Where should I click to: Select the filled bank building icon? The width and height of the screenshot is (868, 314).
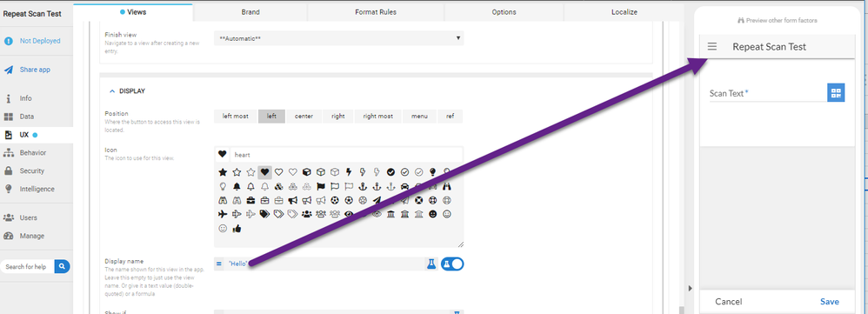391,214
